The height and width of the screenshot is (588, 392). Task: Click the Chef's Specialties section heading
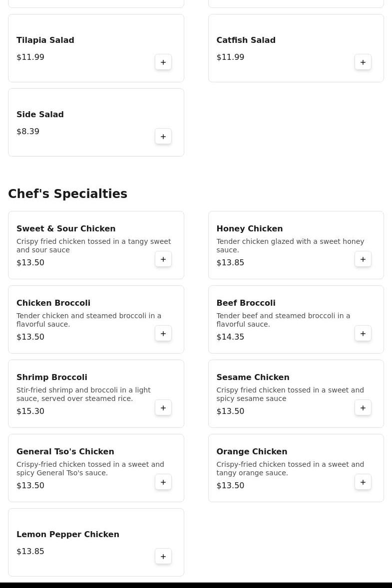click(67, 194)
